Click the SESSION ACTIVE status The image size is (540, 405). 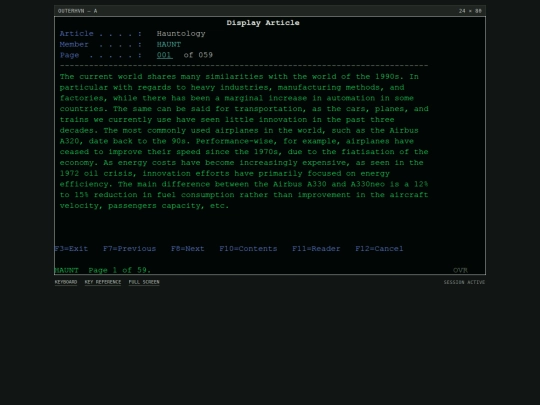tap(464, 282)
